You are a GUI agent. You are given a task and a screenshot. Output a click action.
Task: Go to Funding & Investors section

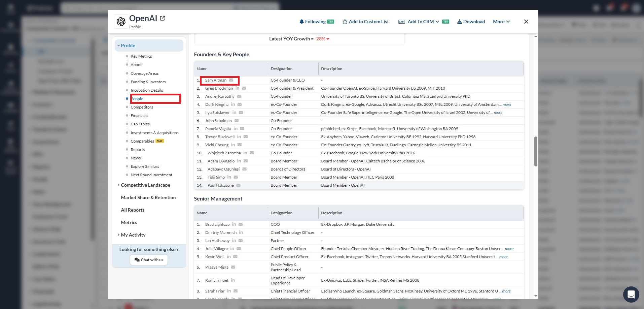148,82
